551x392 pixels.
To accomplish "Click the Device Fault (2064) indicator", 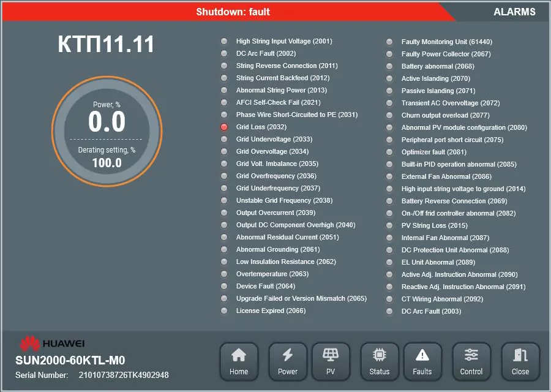I will tap(224, 286).
